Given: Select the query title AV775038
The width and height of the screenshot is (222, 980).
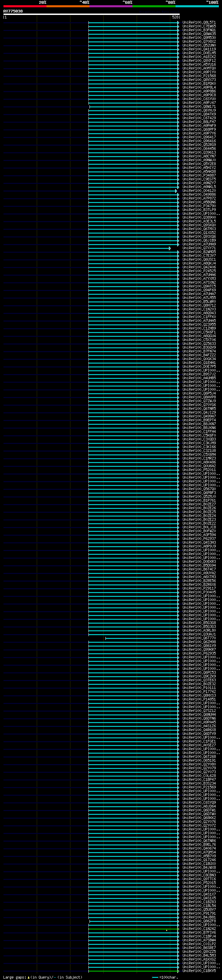Looking at the screenshot, I should coord(13,11).
